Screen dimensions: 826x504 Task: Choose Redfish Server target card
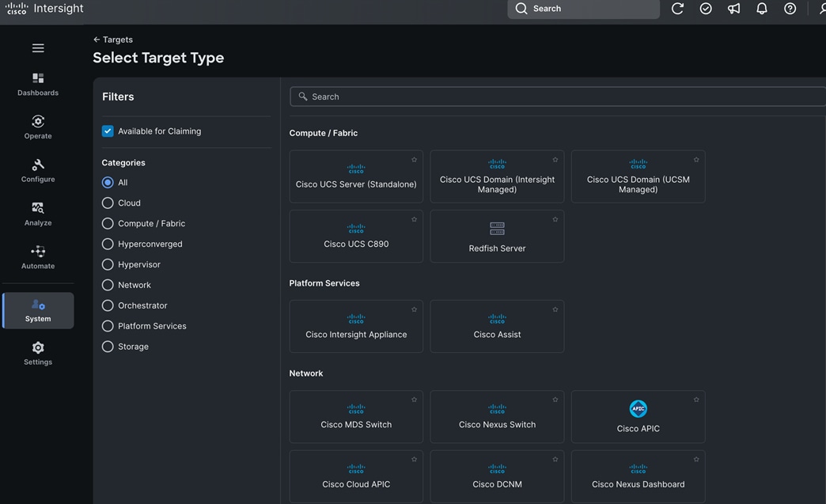[x=498, y=237]
